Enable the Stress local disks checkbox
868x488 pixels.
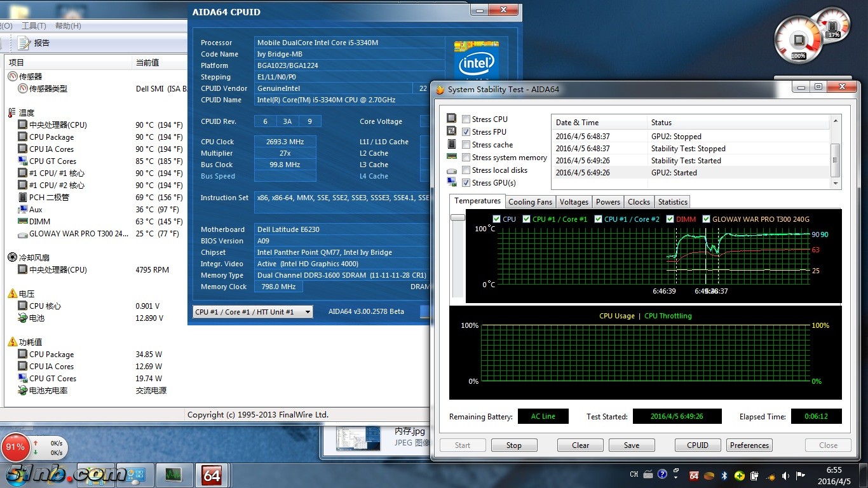(x=466, y=170)
